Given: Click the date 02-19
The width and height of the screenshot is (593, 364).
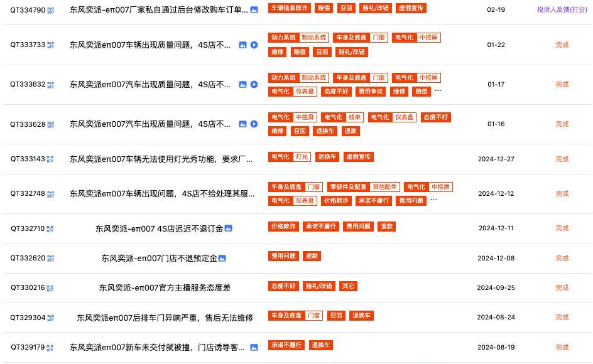Looking at the screenshot, I should coord(496,10).
